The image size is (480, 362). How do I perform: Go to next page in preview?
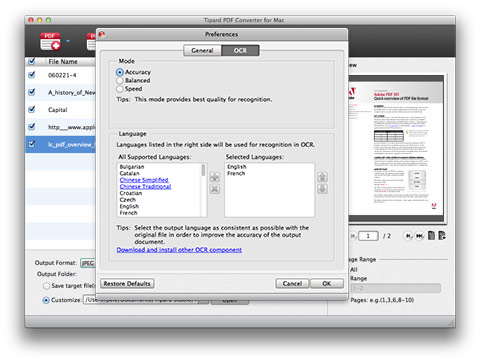pos(408,236)
